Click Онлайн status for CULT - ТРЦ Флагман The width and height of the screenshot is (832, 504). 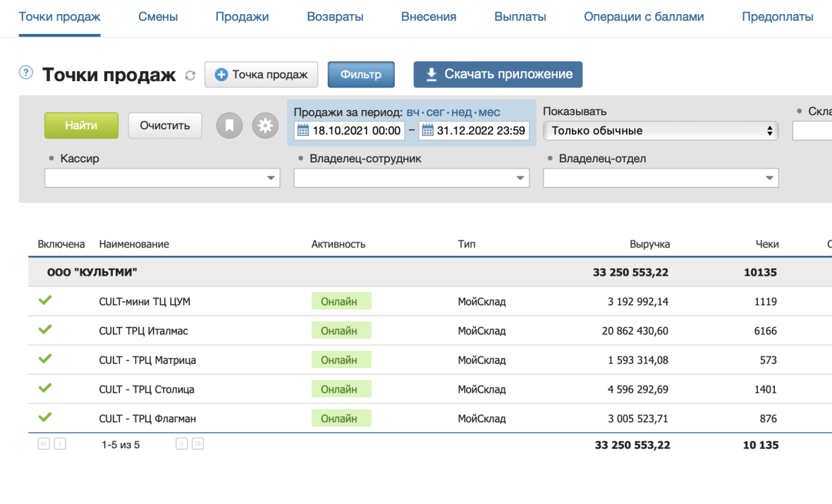341,418
